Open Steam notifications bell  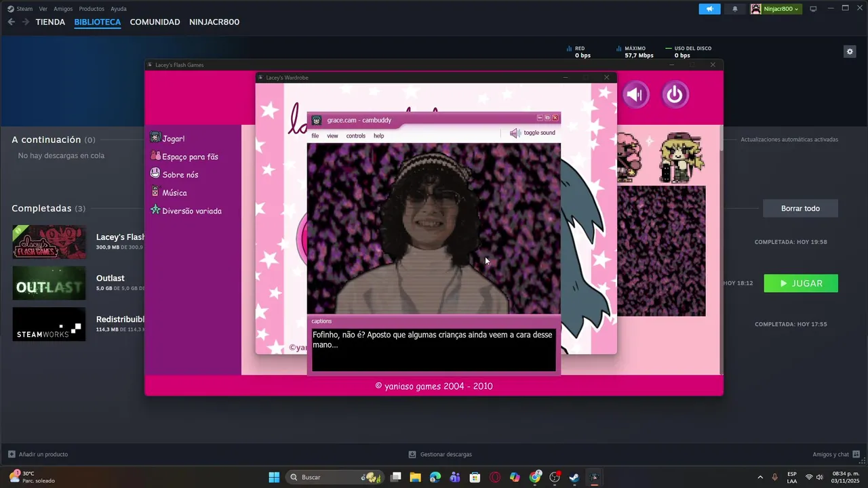[x=735, y=9]
